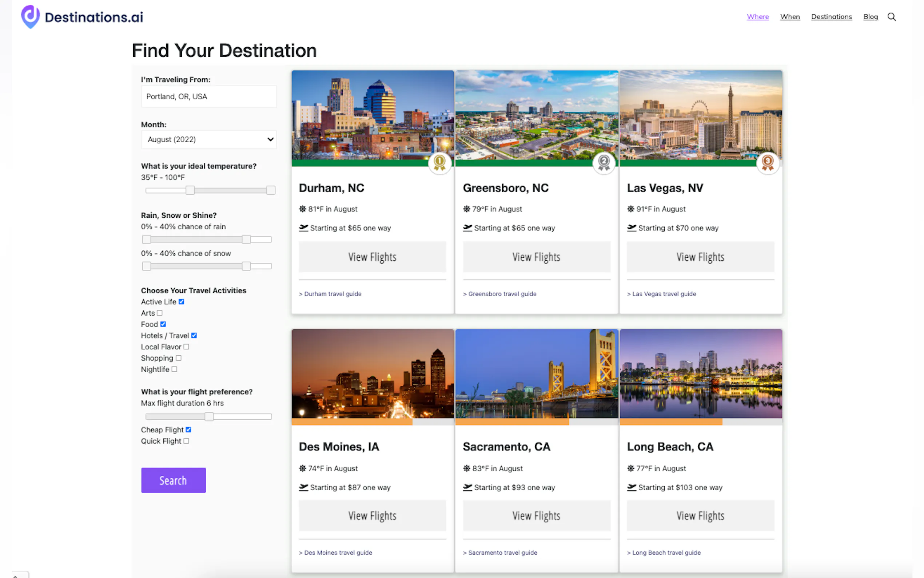Open search with the magnifying glass icon

(x=891, y=17)
